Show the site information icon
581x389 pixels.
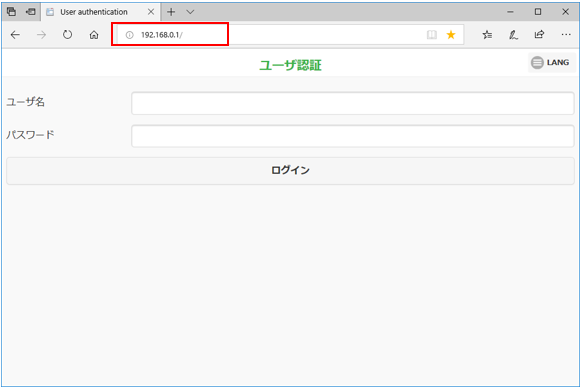[129, 35]
